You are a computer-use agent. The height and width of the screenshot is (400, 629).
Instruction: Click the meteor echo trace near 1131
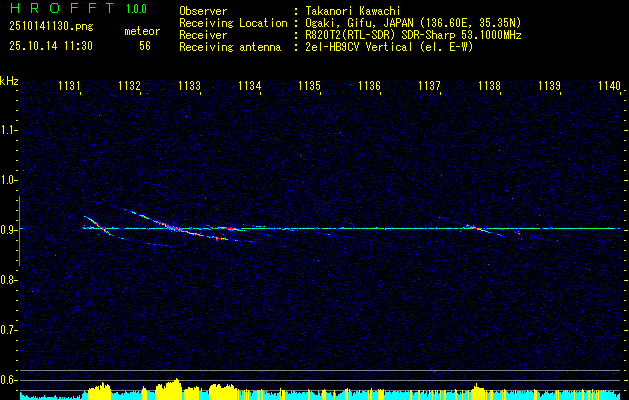(98, 225)
